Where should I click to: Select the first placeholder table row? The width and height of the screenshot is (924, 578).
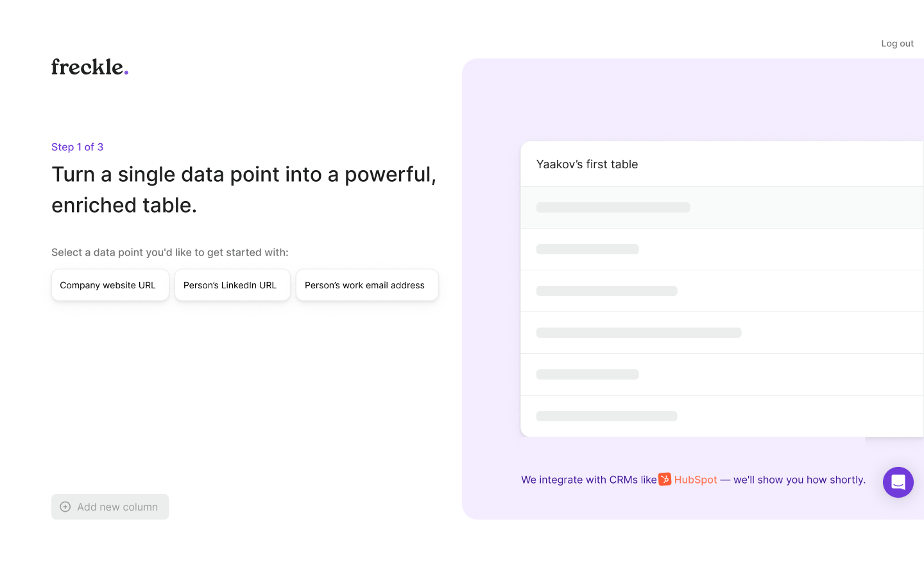click(x=722, y=207)
